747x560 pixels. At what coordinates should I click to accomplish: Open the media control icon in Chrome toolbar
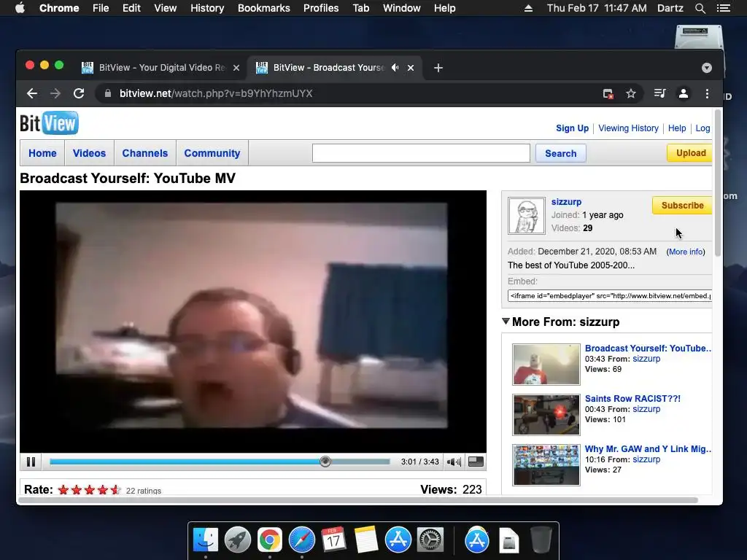click(x=659, y=93)
